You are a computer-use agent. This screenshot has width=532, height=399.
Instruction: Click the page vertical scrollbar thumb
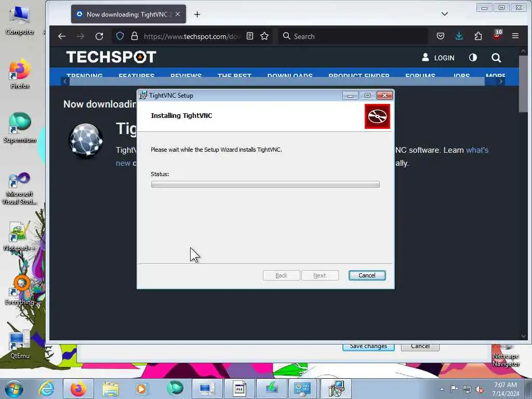[523, 84]
